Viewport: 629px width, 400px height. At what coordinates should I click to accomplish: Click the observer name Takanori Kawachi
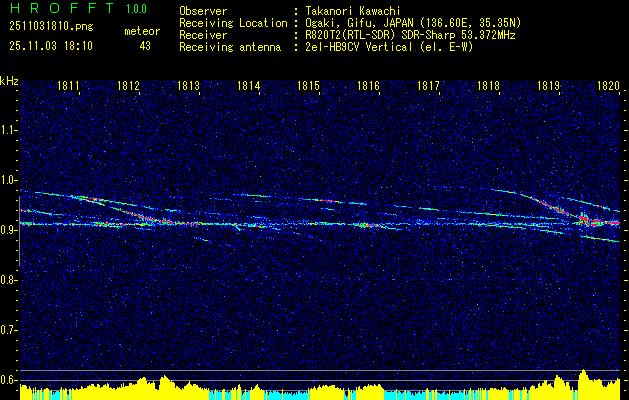[x=353, y=11]
